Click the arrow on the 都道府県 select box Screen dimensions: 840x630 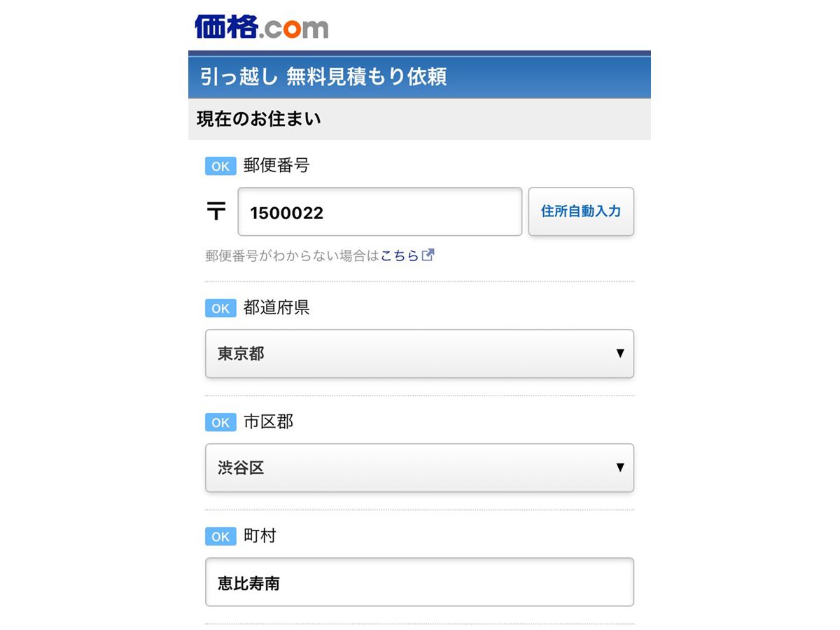(619, 353)
